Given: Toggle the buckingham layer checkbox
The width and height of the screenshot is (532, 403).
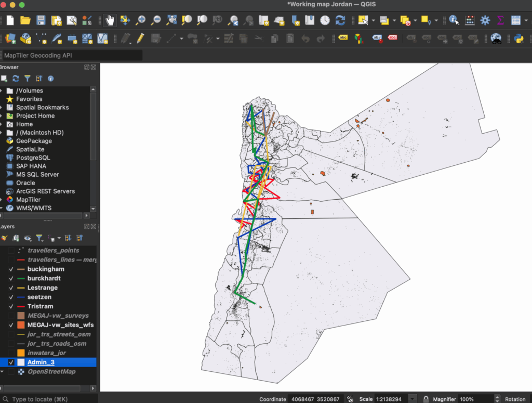Looking at the screenshot, I should click(11, 269).
